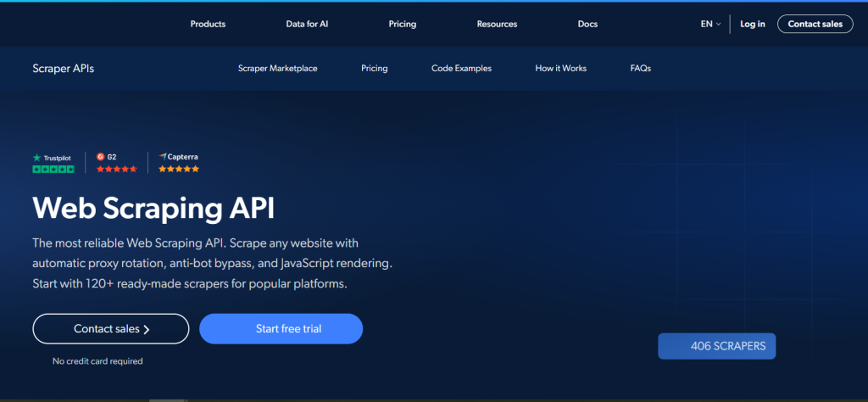Click the red G2 star rating

[x=116, y=170]
